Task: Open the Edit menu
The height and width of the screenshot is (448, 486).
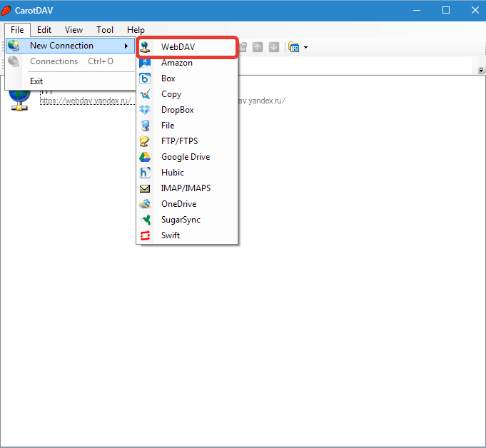Action: pyautogui.click(x=44, y=30)
